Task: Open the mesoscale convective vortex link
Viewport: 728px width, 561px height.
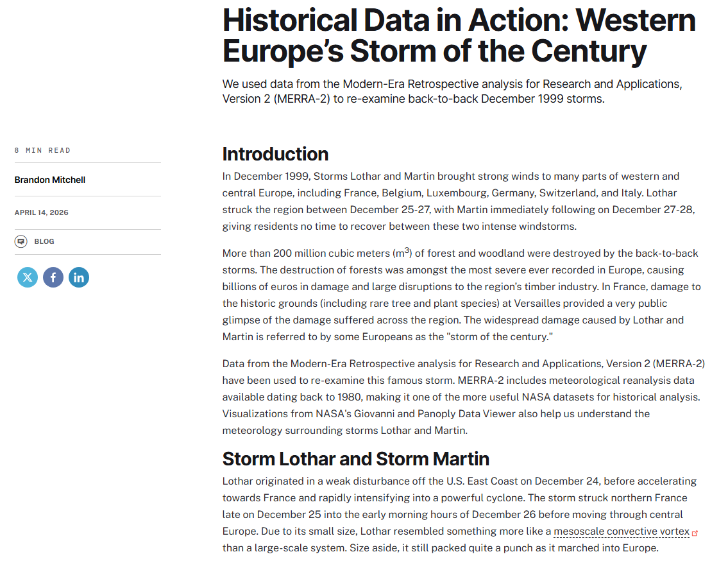Action: point(621,531)
